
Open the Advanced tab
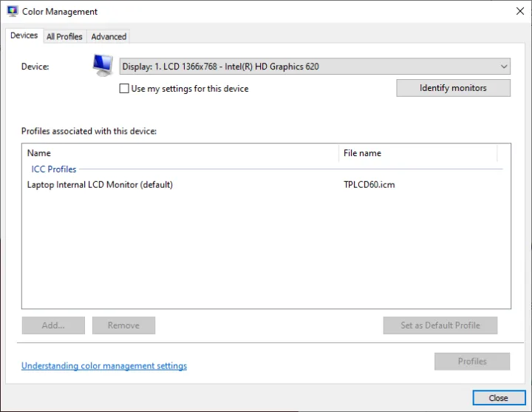109,36
